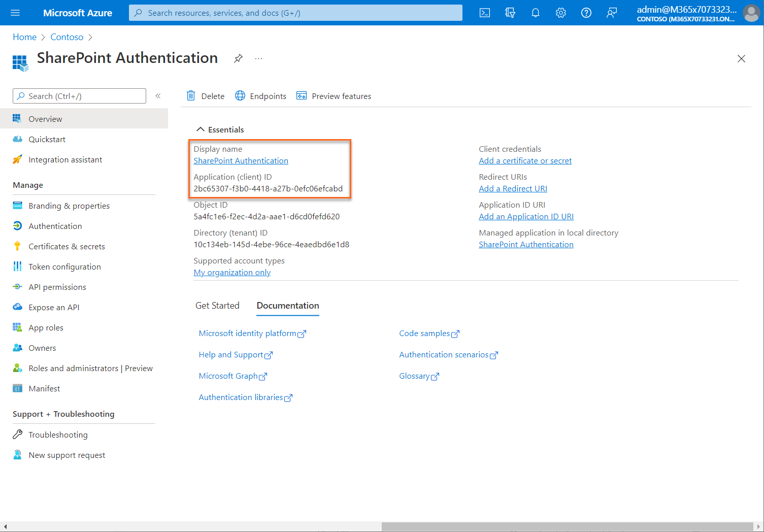The height and width of the screenshot is (532, 764).
Task: Open the portal settings gear icon
Action: (x=560, y=13)
